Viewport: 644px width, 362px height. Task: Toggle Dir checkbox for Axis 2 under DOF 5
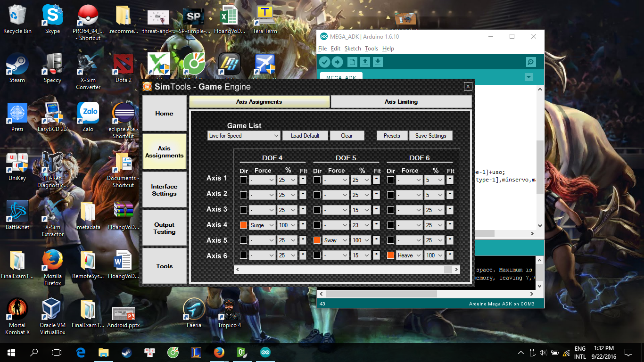[317, 195]
